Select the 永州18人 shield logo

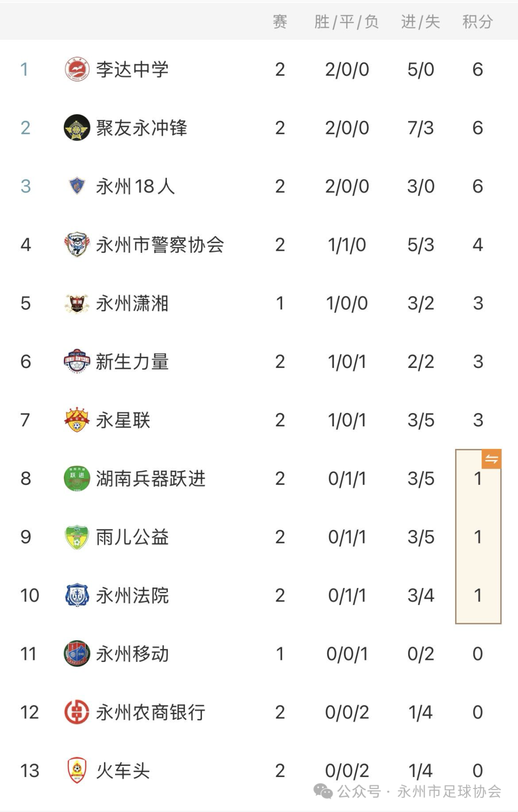[x=77, y=186]
